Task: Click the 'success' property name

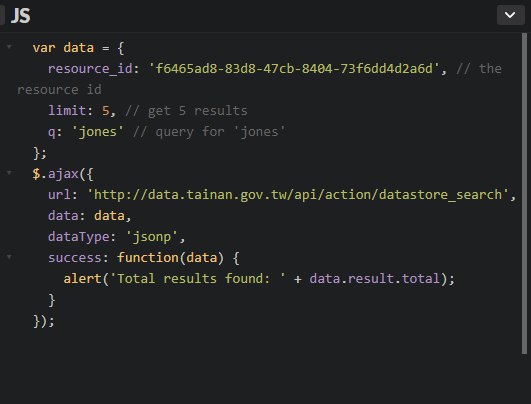Action: point(75,258)
